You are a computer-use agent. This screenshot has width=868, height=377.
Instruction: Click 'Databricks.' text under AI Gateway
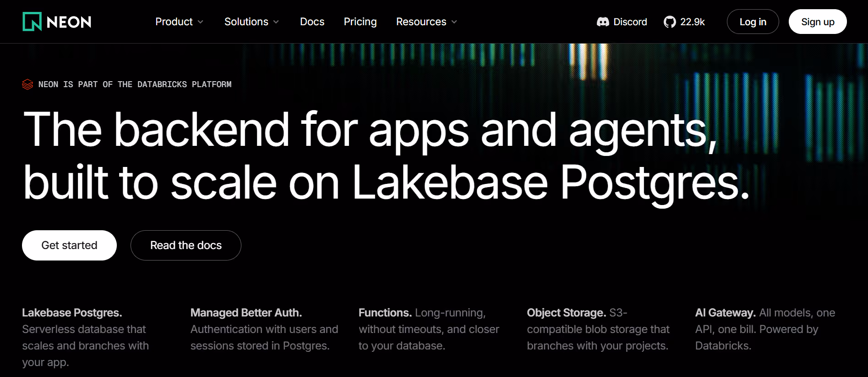tap(723, 346)
